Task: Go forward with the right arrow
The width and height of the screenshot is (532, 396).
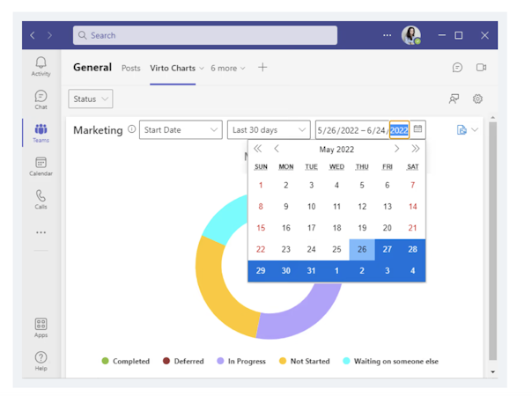Action: pos(49,35)
